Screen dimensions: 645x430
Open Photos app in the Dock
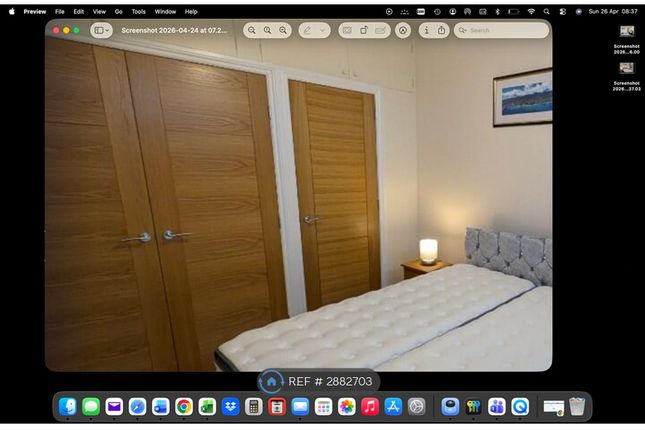coord(346,407)
